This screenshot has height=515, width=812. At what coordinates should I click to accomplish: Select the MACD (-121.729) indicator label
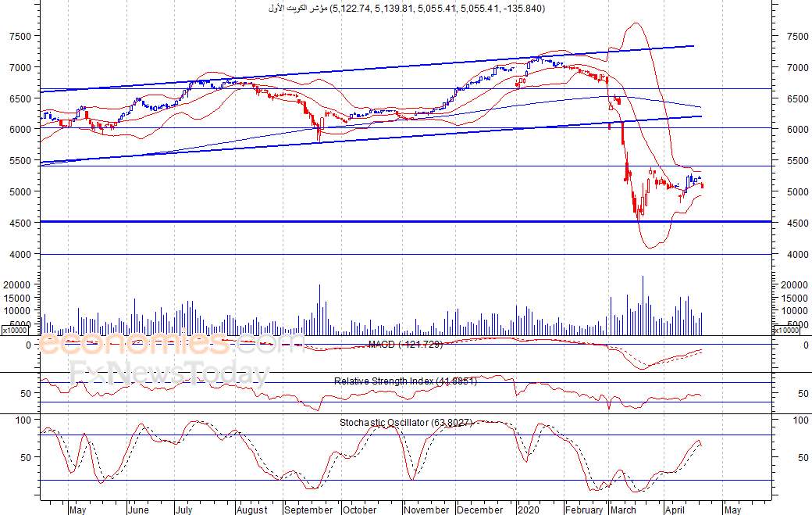click(x=405, y=345)
